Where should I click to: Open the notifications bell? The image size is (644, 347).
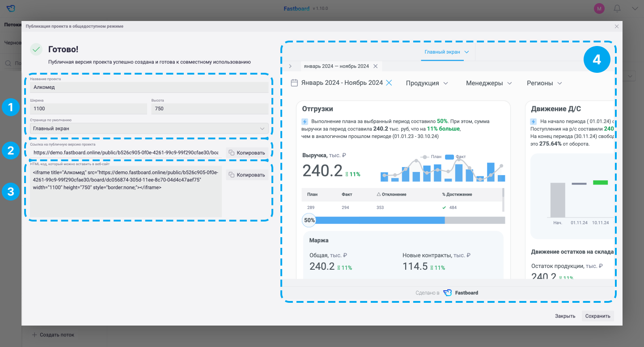click(617, 8)
